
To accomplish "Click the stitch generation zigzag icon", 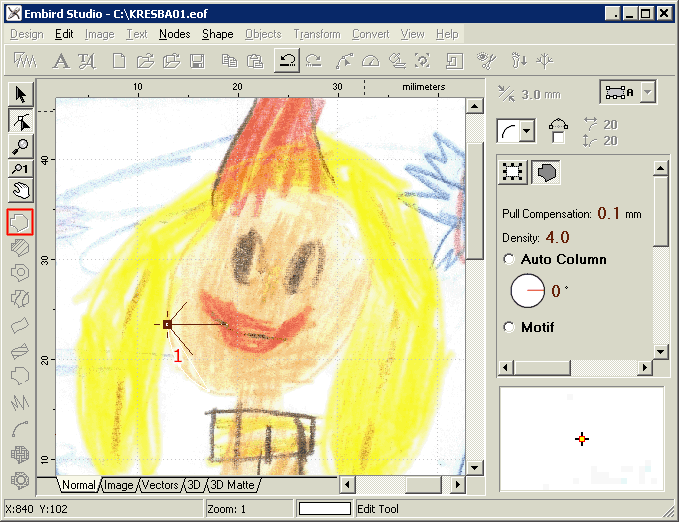I will coord(25,61).
